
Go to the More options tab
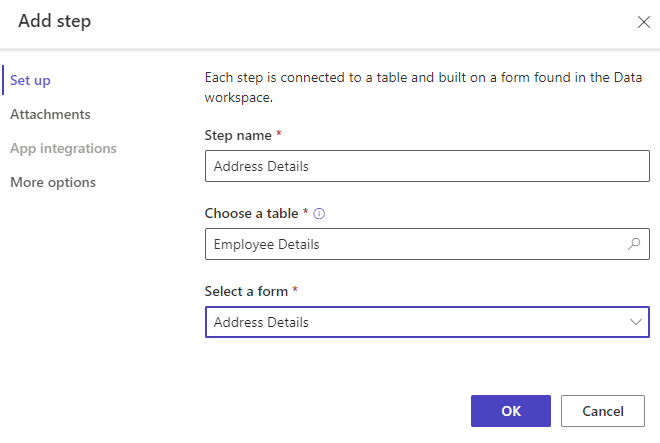(53, 182)
